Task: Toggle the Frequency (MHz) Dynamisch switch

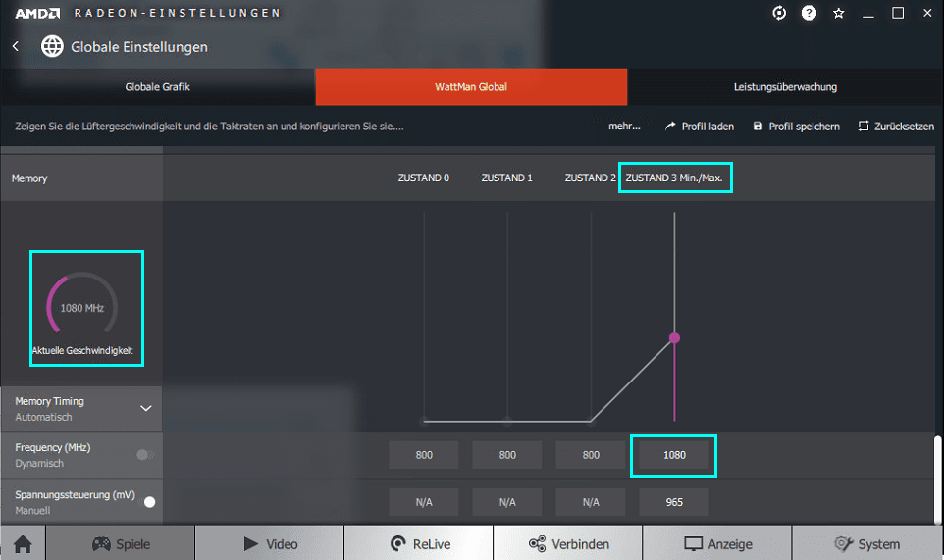Action: point(145,455)
